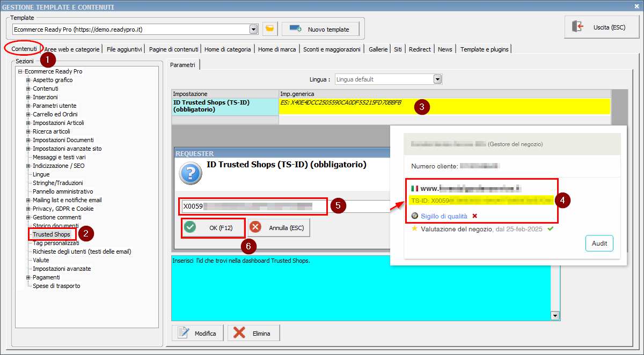This screenshot has height=355, width=644.
Task: Select Messaggi e testi vari
Action: (59, 157)
